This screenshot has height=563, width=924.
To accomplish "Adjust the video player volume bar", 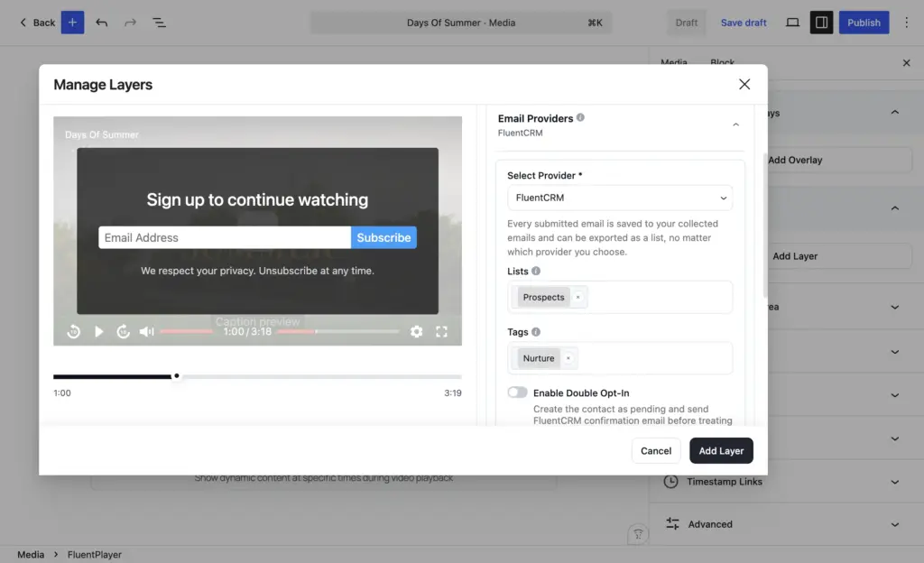I will pyautogui.click(x=186, y=331).
